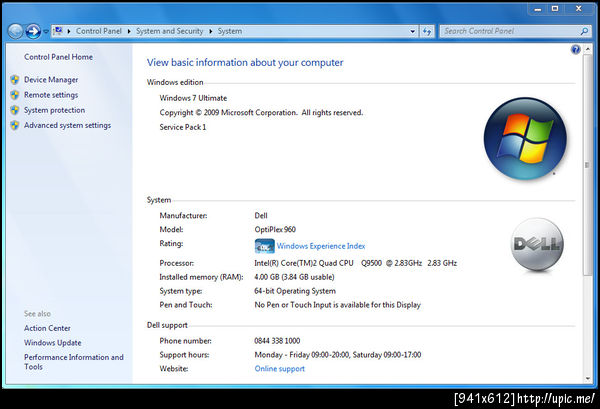Open Help via the blue question icon
This screenshot has width=600, height=409.
tap(575, 49)
